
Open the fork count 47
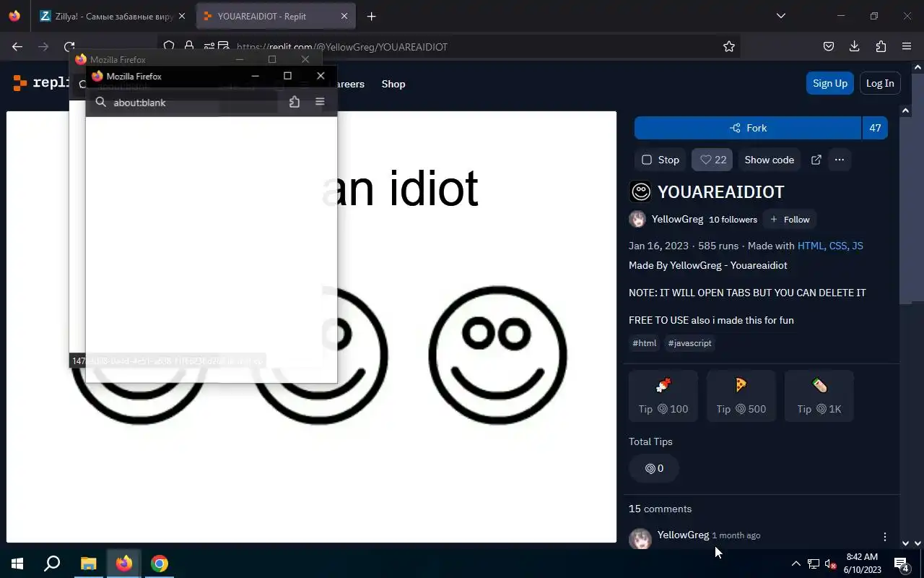pos(875,128)
